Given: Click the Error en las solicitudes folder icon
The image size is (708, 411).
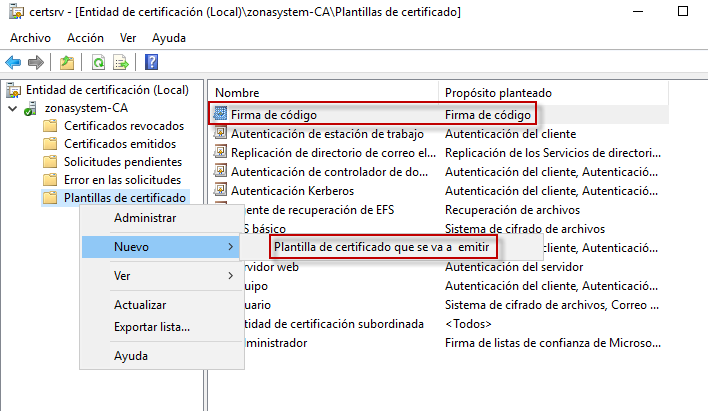Looking at the screenshot, I should 50,180.
